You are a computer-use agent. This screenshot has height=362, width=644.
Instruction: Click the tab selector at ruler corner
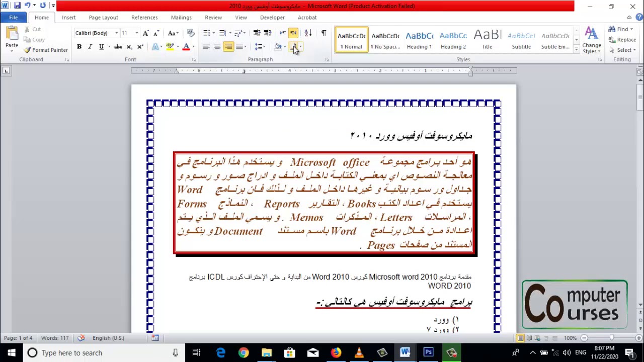6,71
